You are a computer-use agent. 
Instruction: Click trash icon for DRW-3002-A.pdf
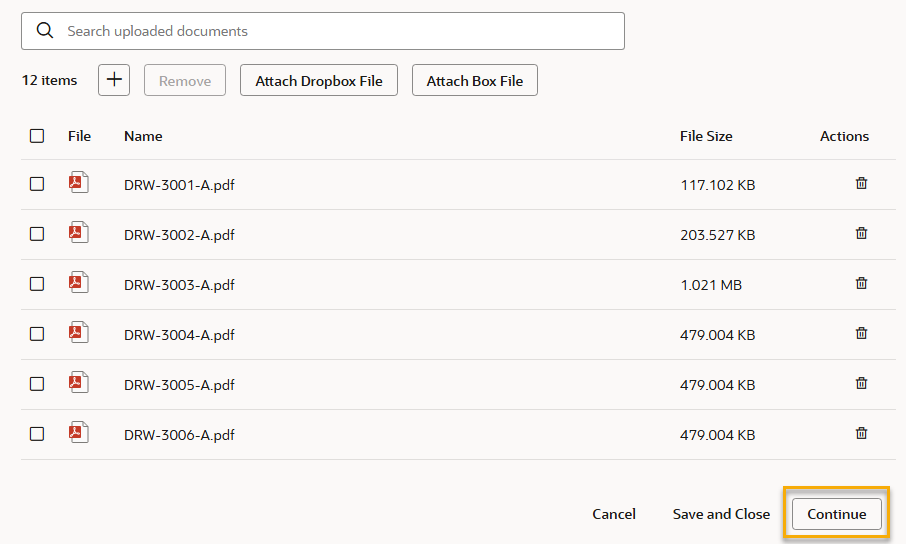[x=861, y=234]
